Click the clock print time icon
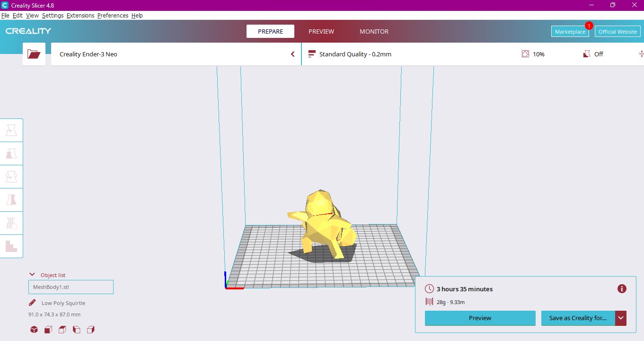The image size is (644, 341). [429, 289]
